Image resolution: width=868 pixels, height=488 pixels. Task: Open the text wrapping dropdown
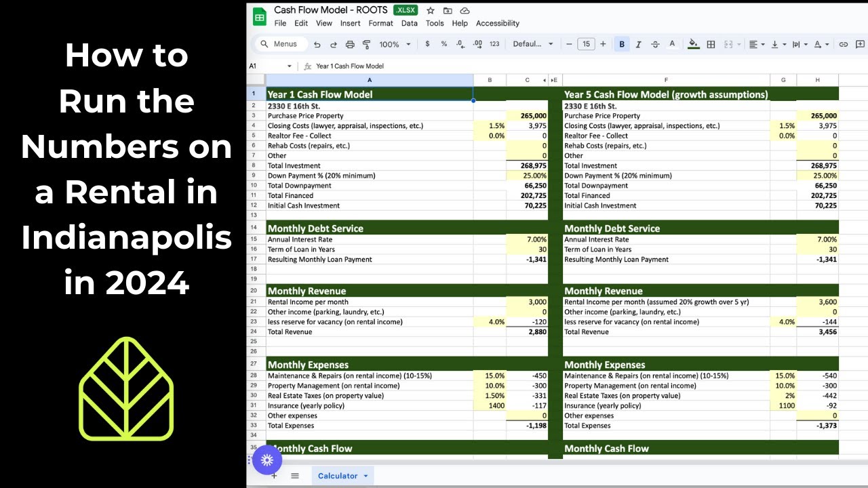pyautogui.click(x=799, y=44)
